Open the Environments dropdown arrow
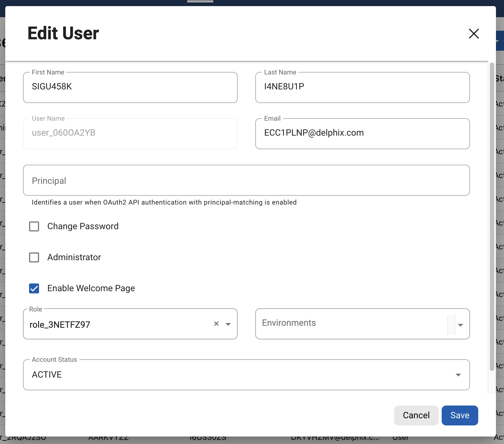Image resolution: width=504 pixels, height=444 pixels. click(460, 325)
